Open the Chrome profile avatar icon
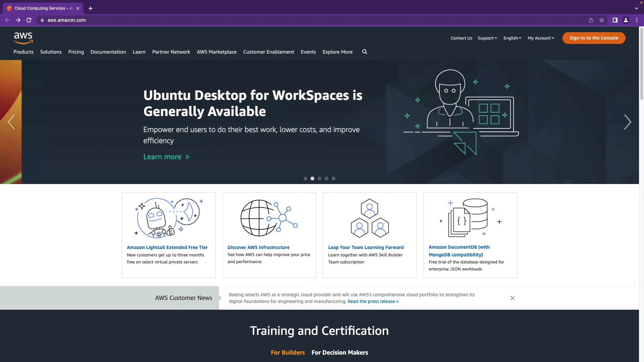Screen dimensions: 644x362 point(626,20)
